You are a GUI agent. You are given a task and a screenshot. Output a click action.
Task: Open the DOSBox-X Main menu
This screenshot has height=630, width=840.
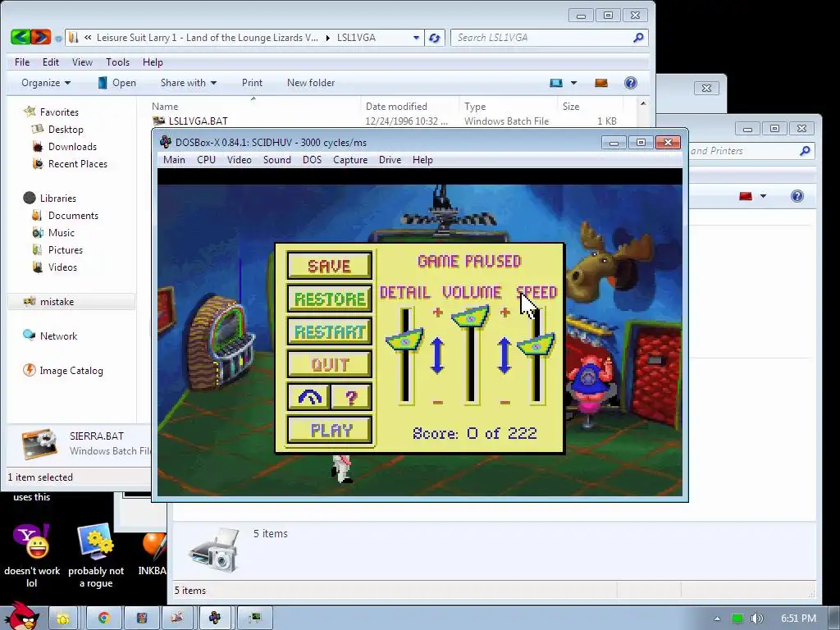pyautogui.click(x=174, y=160)
